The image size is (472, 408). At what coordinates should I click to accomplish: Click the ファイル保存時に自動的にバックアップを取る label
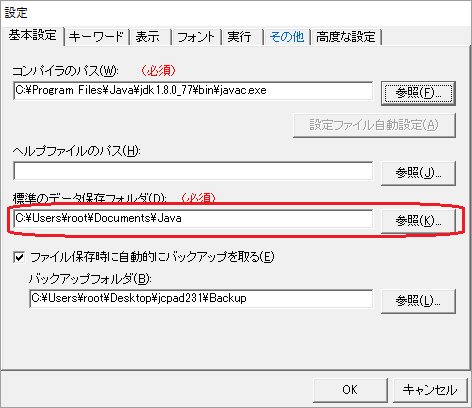tap(152, 257)
